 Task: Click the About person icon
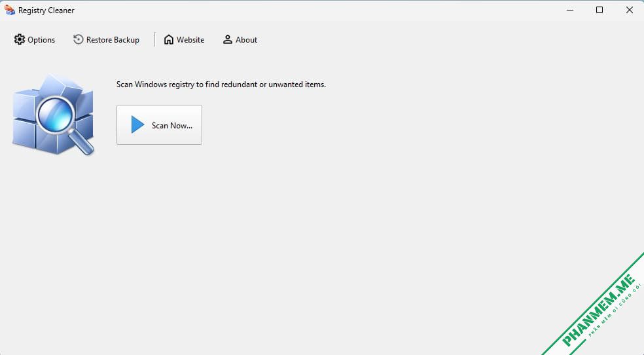[228, 39]
